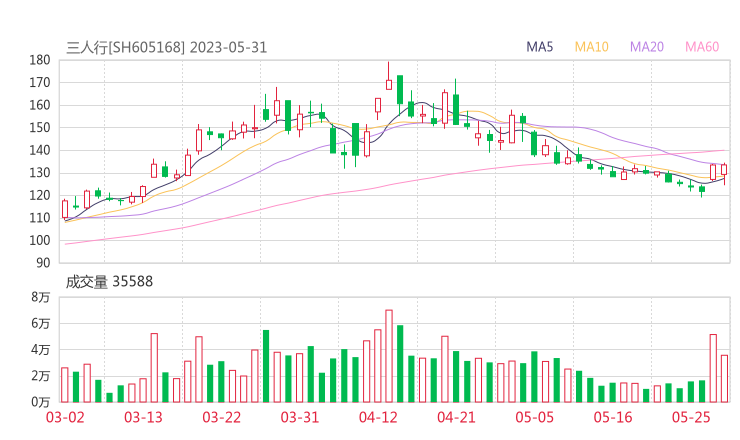Click the 160 price axis label

tap(40, 105)
